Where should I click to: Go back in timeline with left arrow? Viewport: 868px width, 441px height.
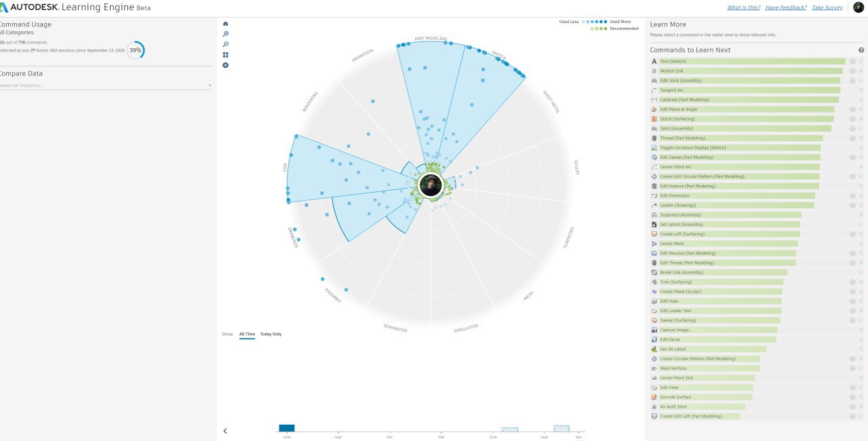[x=225, y=430]
